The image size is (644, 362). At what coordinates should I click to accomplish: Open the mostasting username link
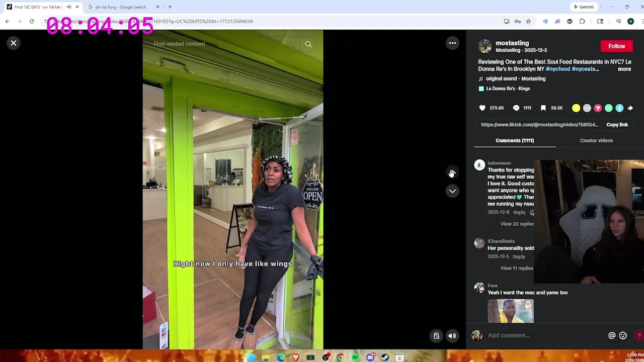click(512, 43)
